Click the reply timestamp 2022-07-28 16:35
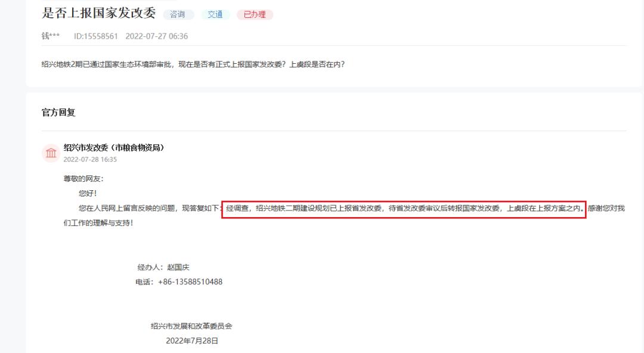Viewport: 644px width, 353px height. 90,159
